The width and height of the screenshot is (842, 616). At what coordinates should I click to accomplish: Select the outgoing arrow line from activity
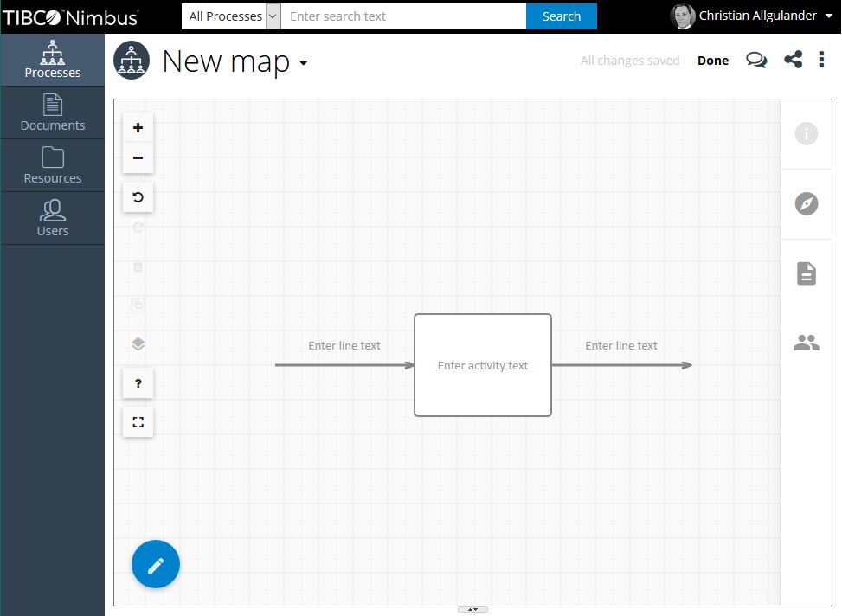tap(622, 365)
